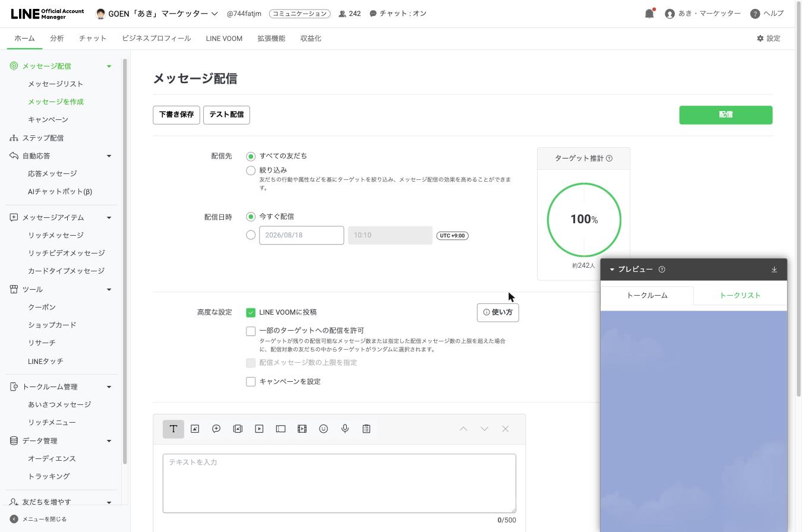Open リッチメニュー in sidebar

coord(52,422)
